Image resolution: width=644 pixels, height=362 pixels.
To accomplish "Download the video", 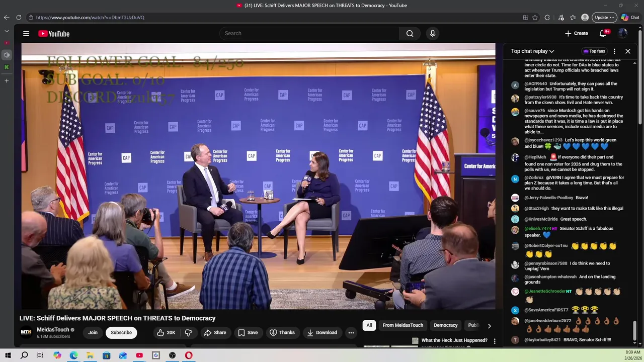I will click(x=322, y=332).
